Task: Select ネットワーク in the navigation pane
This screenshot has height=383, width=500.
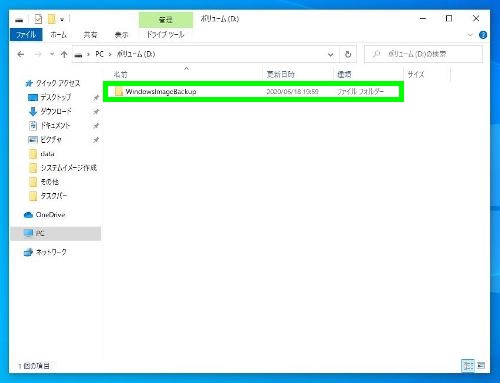Action: pos(51,252)
